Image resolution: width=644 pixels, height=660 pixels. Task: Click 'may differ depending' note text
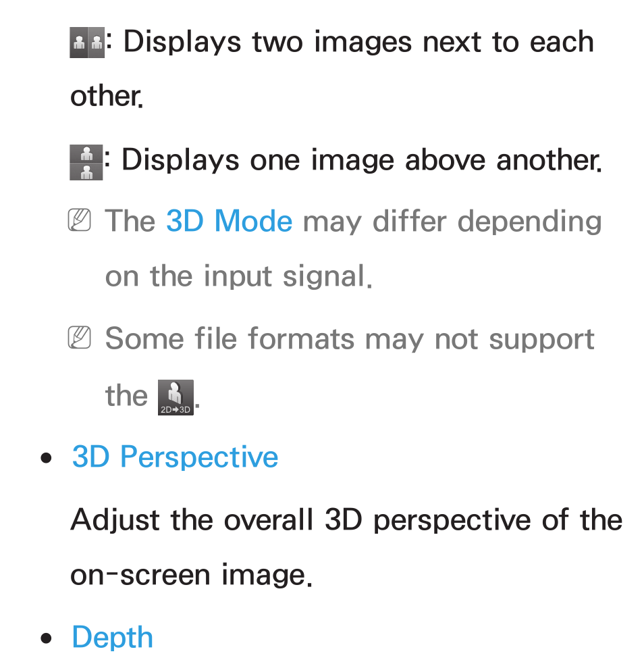pyautogui.click(x=452, y=222)
